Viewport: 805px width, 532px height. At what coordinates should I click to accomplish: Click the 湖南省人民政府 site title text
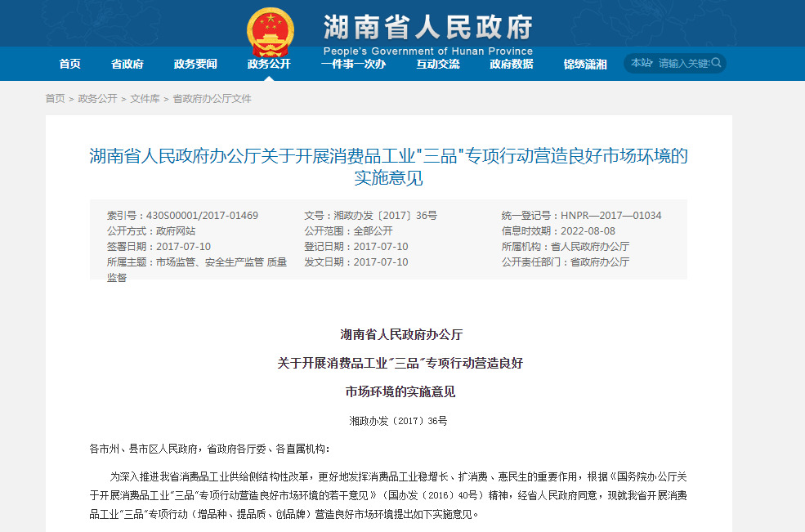[x=428, y=26]
